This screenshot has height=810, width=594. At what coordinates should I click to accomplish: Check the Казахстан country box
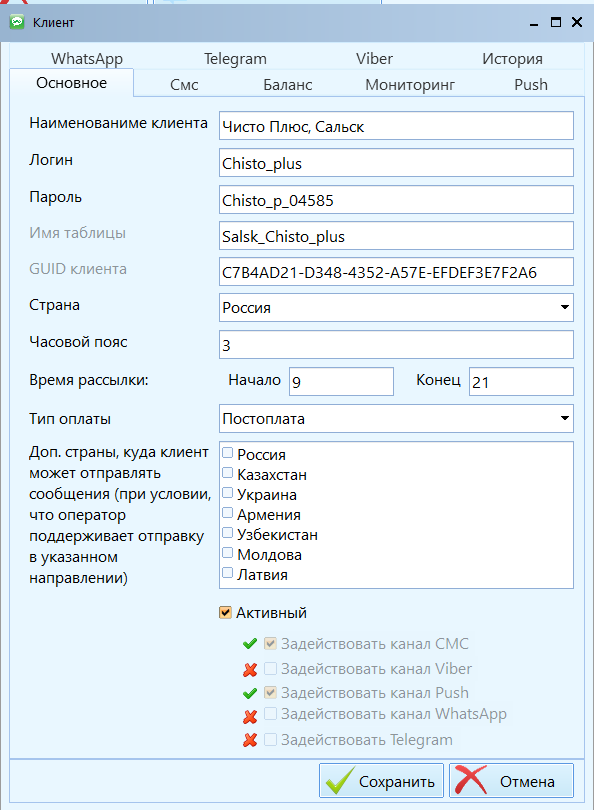coord(227,473)
